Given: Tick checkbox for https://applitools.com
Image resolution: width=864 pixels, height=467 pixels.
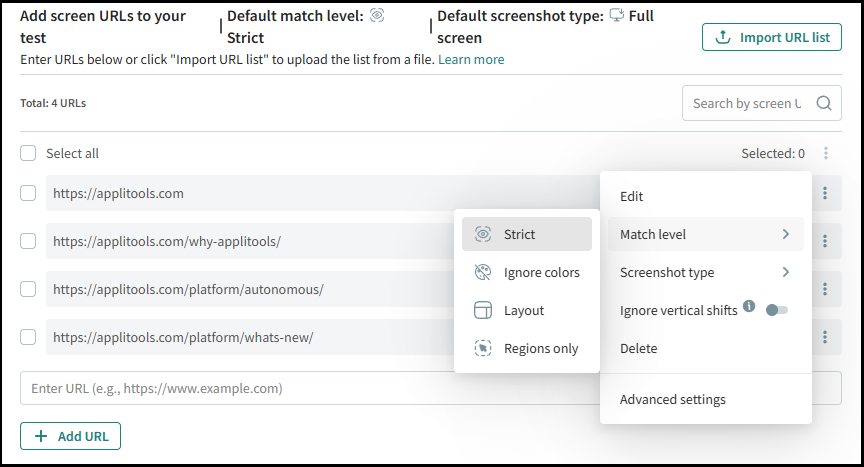Looking at the screenshot, I should (28, 193).
